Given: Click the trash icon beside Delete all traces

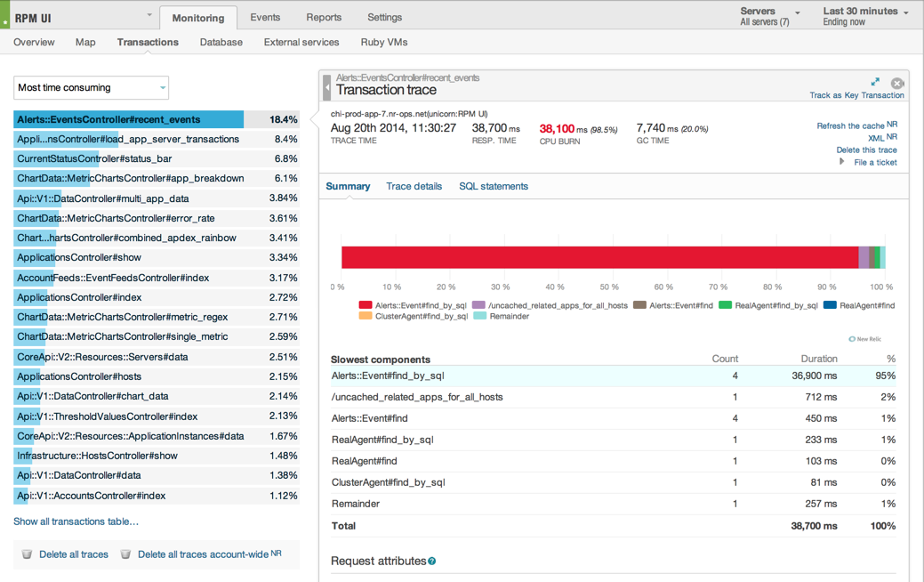Looking at the screenshot, I should pyautogui.click(x=27, y=554).
